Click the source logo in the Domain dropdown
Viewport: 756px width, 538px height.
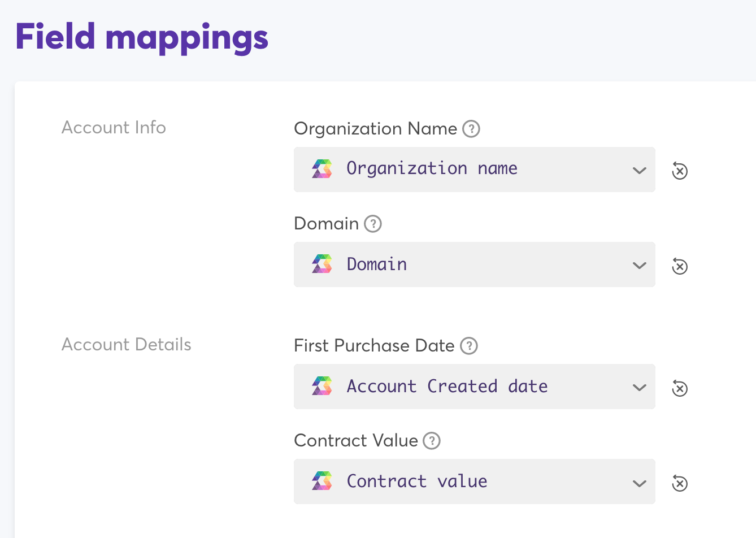pos(322,264)
